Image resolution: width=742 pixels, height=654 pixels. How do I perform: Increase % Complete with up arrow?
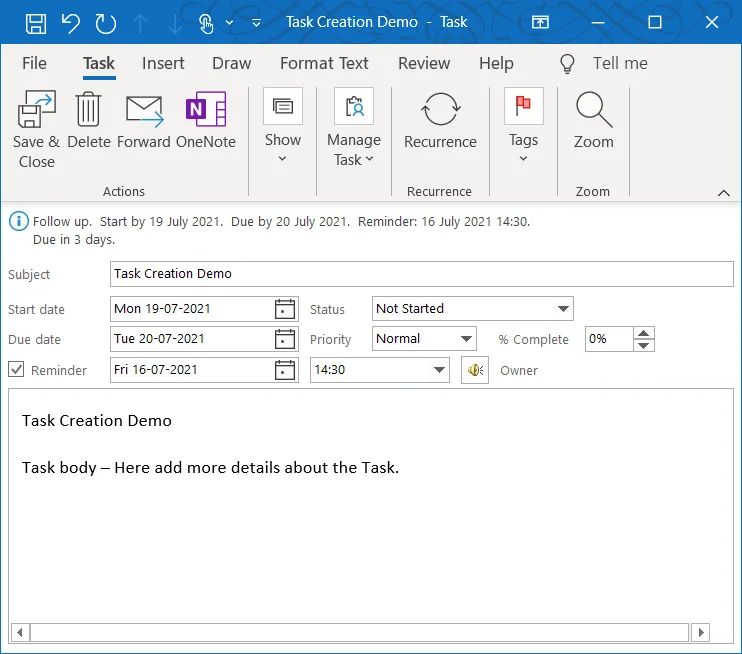[x=644, y=333]
